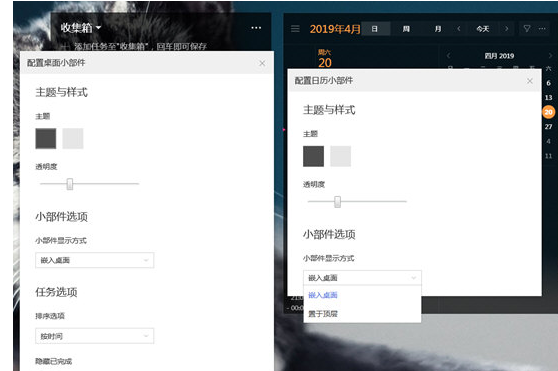Close the 配置日历小部件 dialog
The height and width of the screenshot is (371, 558).
[530, 81]
